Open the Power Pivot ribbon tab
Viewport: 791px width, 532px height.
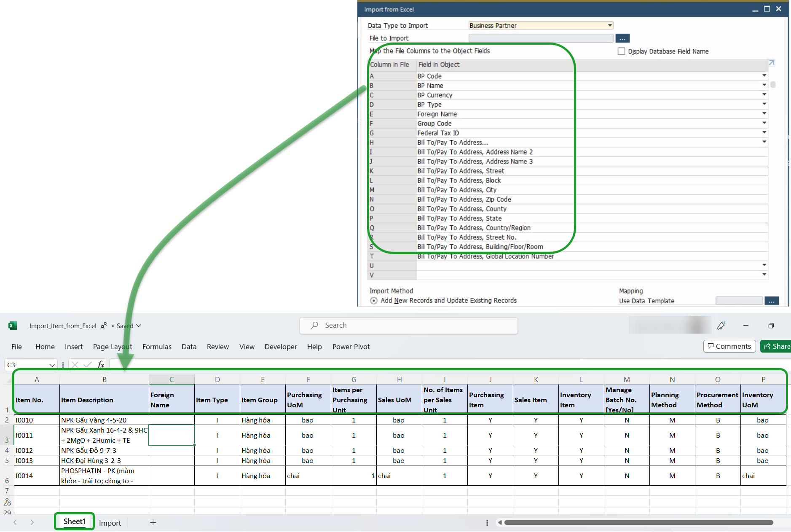[x=351, y=347]
